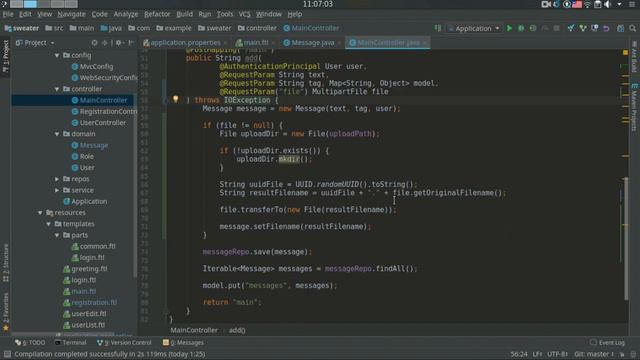Open Project panel settings gear

pyautogui.click(x=119, y=42)
